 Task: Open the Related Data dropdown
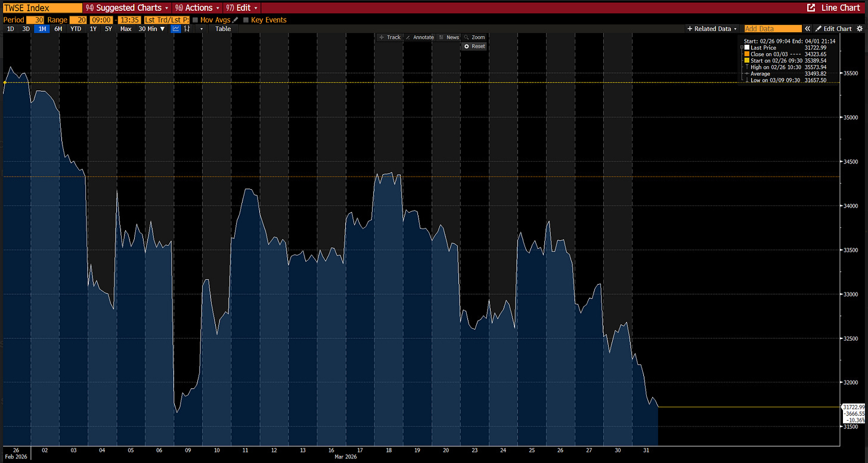pos(712,29)
